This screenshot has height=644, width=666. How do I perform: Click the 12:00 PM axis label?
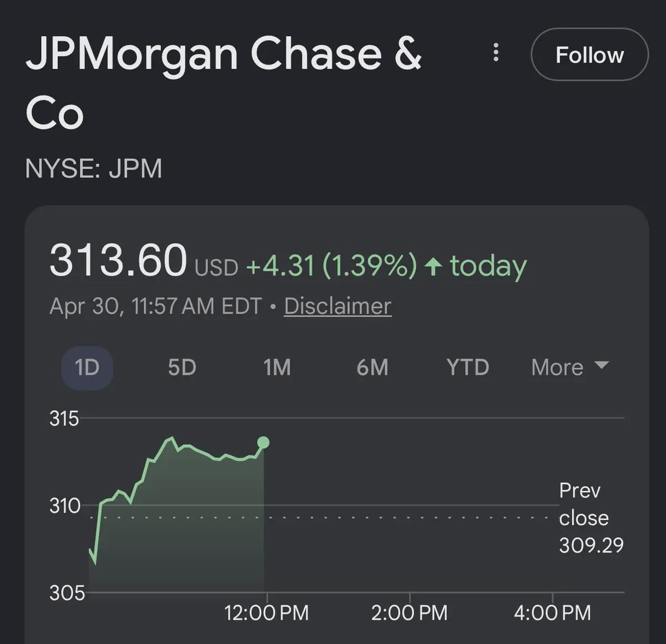[266, 613]
